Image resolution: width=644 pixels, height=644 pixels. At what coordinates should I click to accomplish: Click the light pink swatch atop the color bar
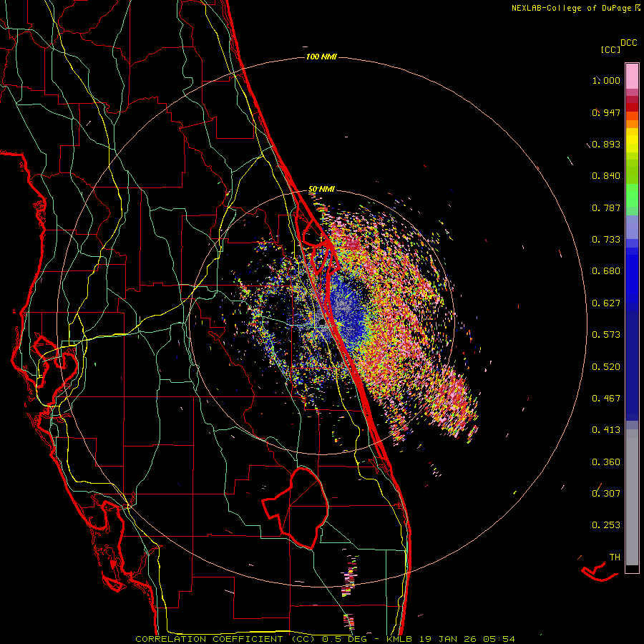click(x=632, y=76)
